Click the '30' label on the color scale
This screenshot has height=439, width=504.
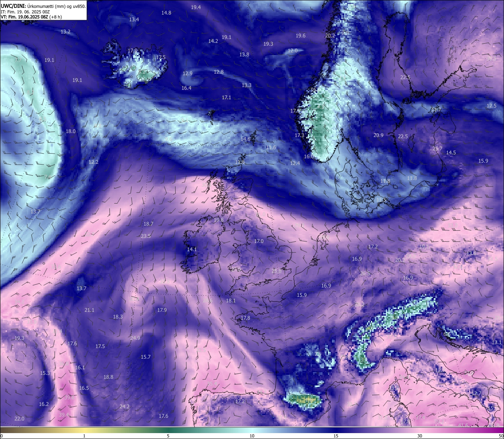[420, 435]
